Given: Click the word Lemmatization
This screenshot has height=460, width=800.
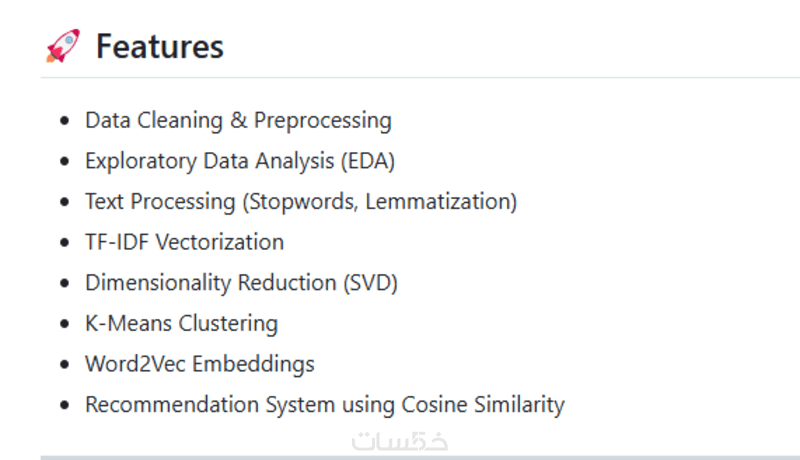Looking at the screenshot, I should click(x=438, y=201).
